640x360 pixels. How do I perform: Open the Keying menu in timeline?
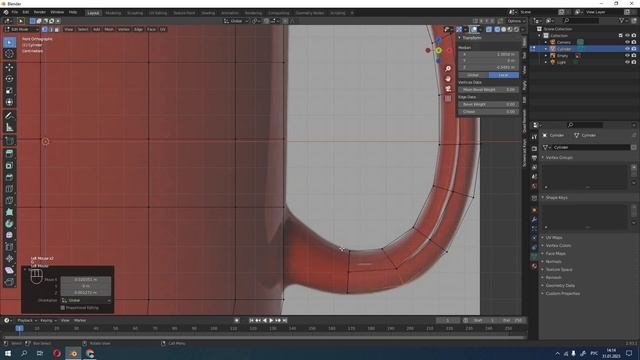[x=48, y=320]
